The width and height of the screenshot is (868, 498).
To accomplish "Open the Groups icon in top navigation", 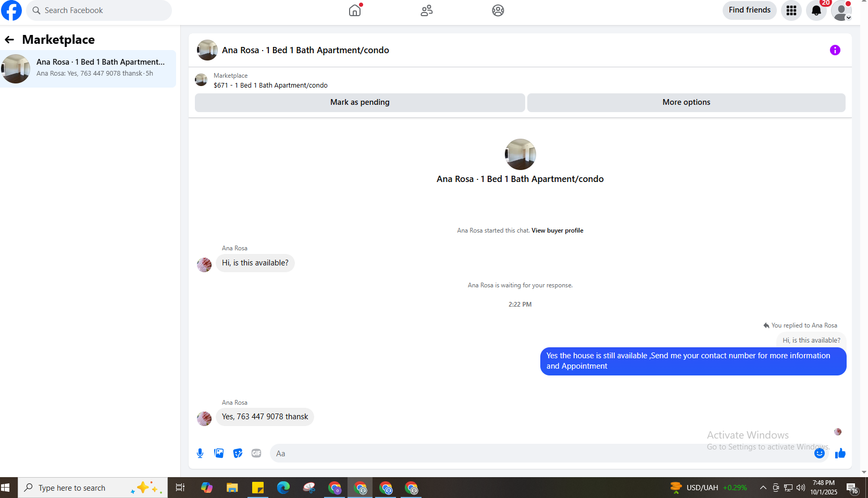I will click(498, 10).
